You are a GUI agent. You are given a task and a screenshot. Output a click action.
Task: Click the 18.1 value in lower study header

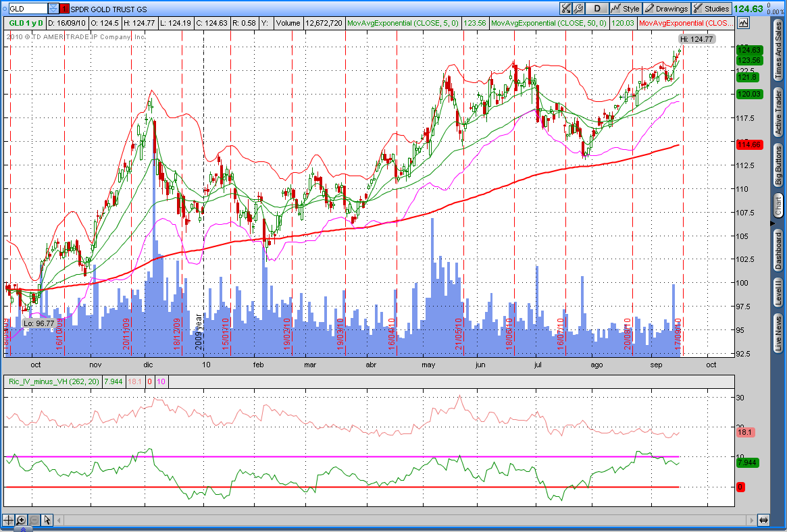click(x=134, y=381)
